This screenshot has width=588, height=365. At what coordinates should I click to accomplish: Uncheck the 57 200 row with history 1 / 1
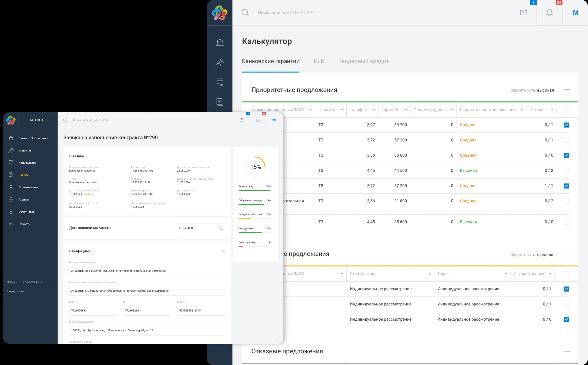(x=566, y=186)
